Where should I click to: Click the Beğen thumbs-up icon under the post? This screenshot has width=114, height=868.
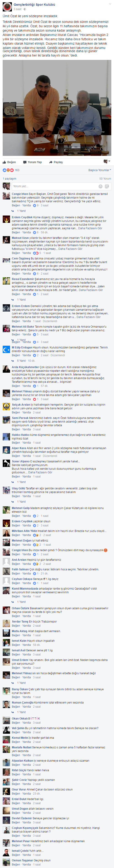point(5,162)
